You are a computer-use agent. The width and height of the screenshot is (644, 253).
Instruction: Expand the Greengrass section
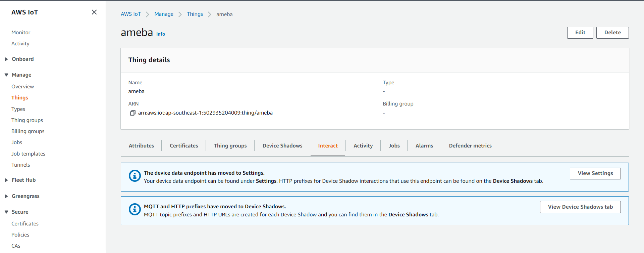[6, 196]
